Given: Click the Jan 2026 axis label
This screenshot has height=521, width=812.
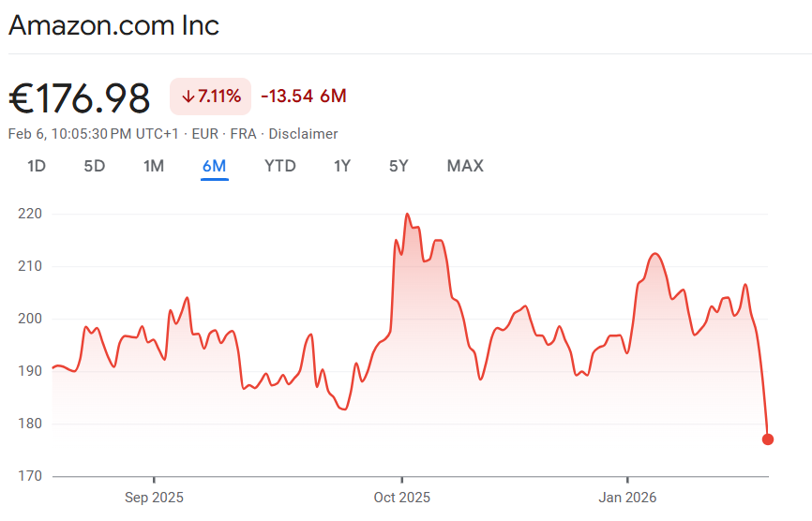Looking at the screenshot, I should pyautogui.click(x=628, y=497).
